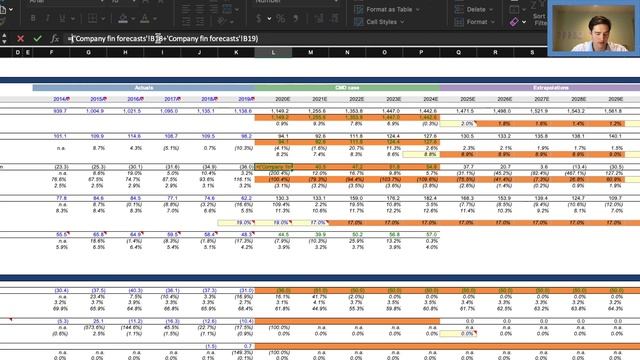Screen dimensions: 640x360
Task: Click Merge cells icon
Action: [227, 9]
